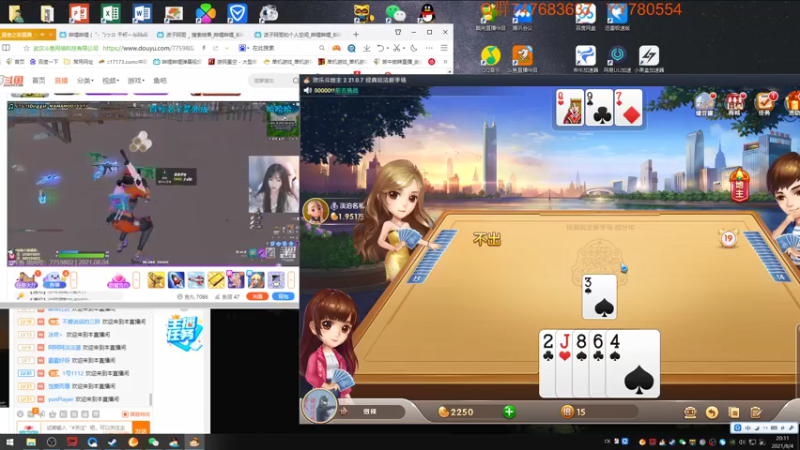
Task: Click username yunPlayer in chat list
Action: tap(61, 399)
